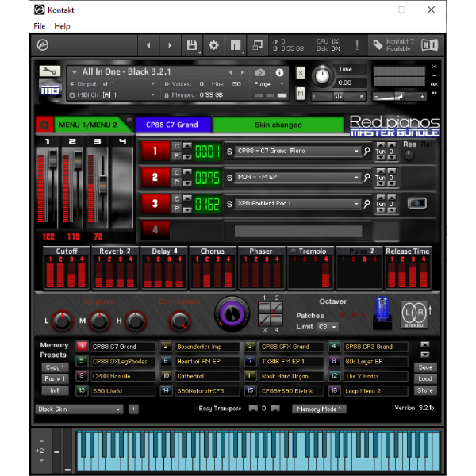Click the blue tube lamp icon
The width and height of the screenshot is (476, 476).
tap(382, 313)
